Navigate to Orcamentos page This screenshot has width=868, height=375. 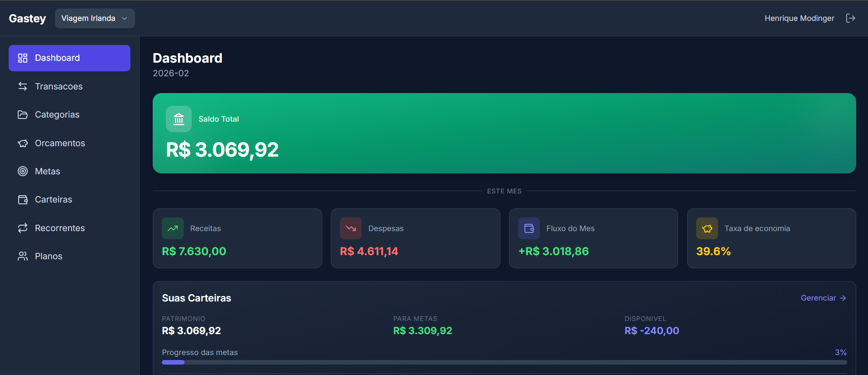click(60, 143)
